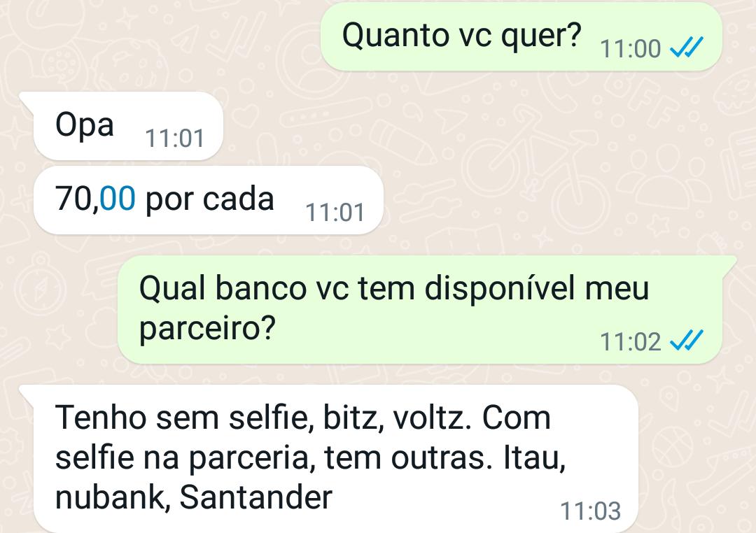This screenshot has height=533, width=756.
Task: Tap the 11:03 timestamp in the last message
Action: (591, 511)
